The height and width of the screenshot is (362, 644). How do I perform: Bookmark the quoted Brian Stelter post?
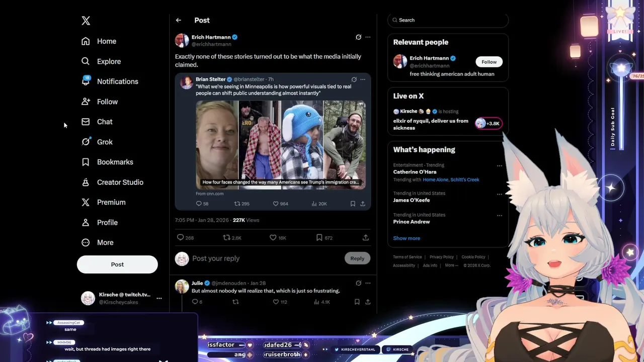point(353,204)
